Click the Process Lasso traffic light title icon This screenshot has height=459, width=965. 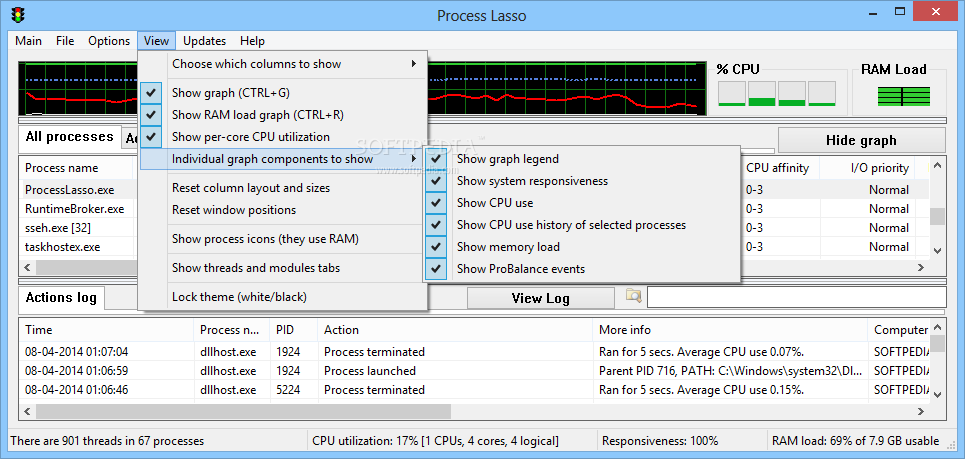coord(18,15)
